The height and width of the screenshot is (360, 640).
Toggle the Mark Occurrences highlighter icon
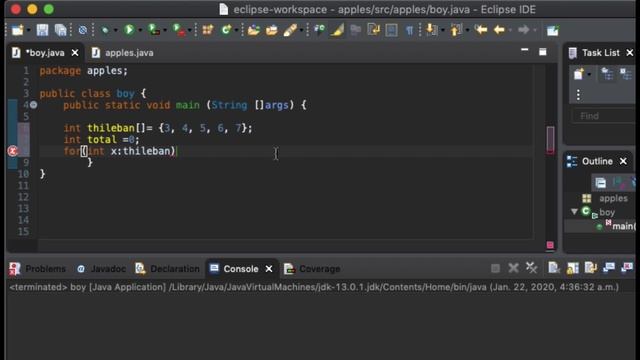tap(337, 30)
